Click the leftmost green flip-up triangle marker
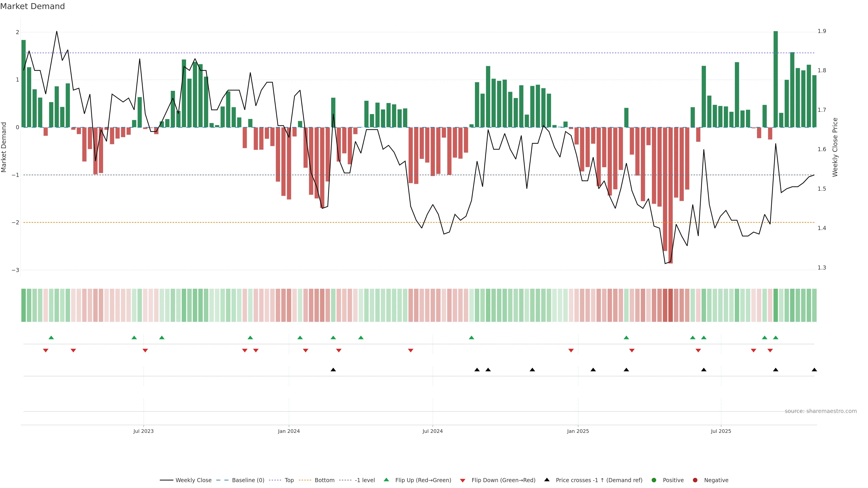 (x=51, y=338)
